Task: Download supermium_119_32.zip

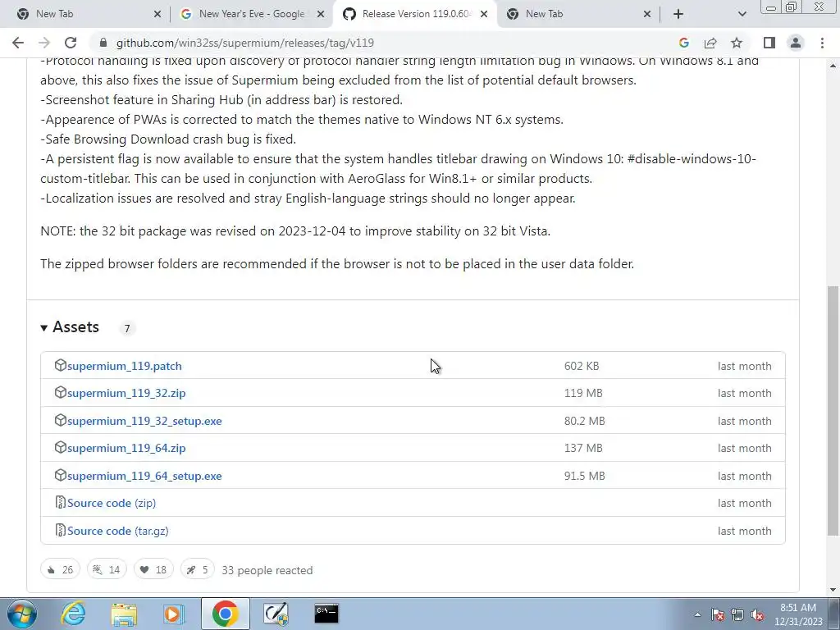Action: (126, 393)
